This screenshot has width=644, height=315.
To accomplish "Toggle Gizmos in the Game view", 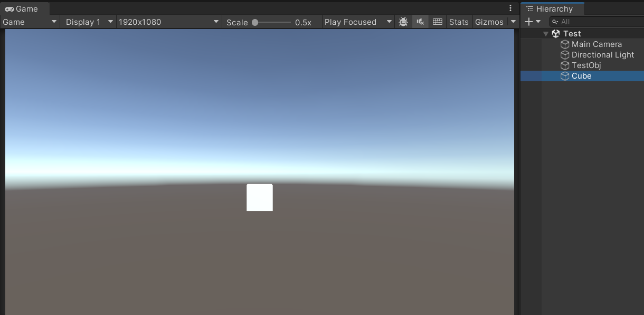I will (489, 22).
